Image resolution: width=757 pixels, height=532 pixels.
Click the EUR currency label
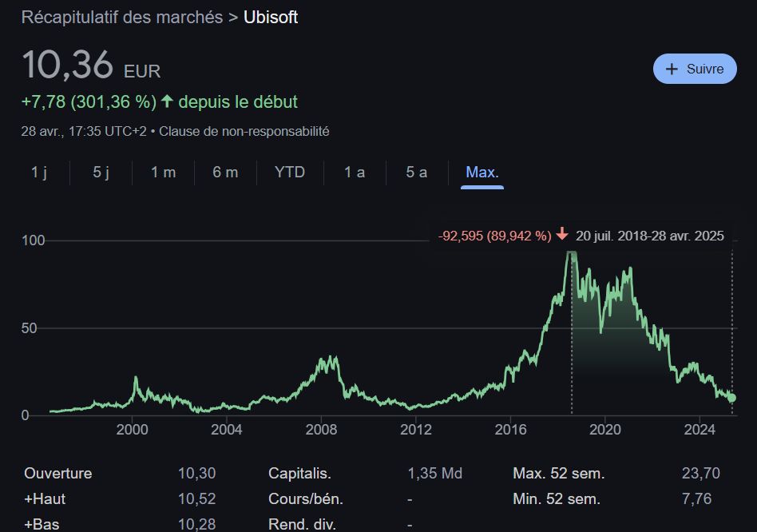[x=142, y=71]
